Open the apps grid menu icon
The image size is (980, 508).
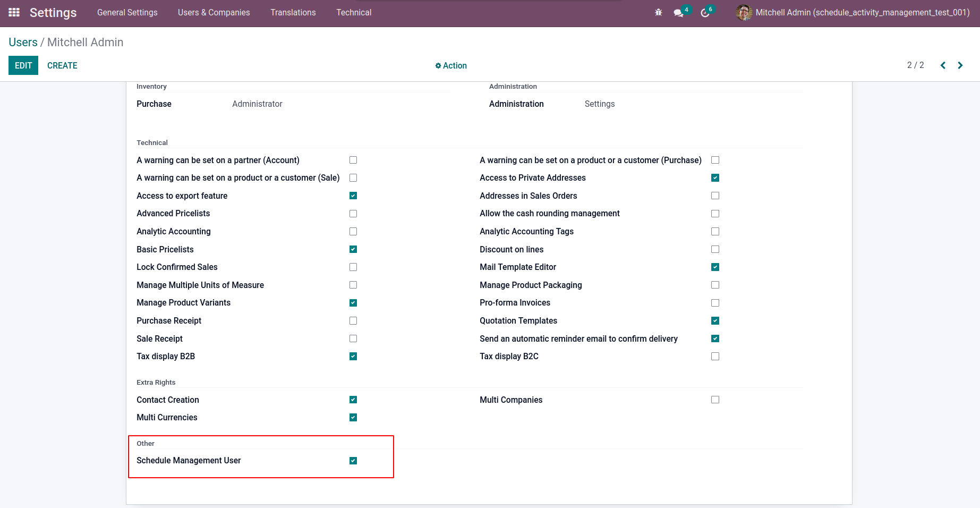14,12
